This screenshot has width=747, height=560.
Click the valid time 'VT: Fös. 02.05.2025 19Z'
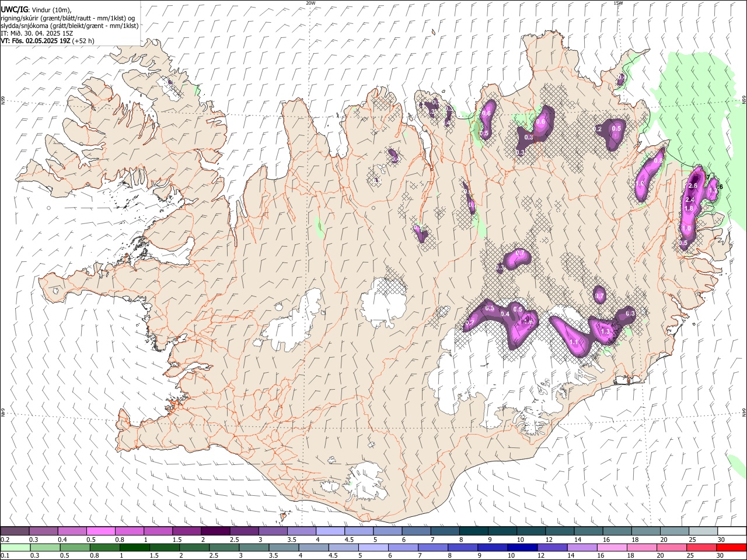[36, 41]
